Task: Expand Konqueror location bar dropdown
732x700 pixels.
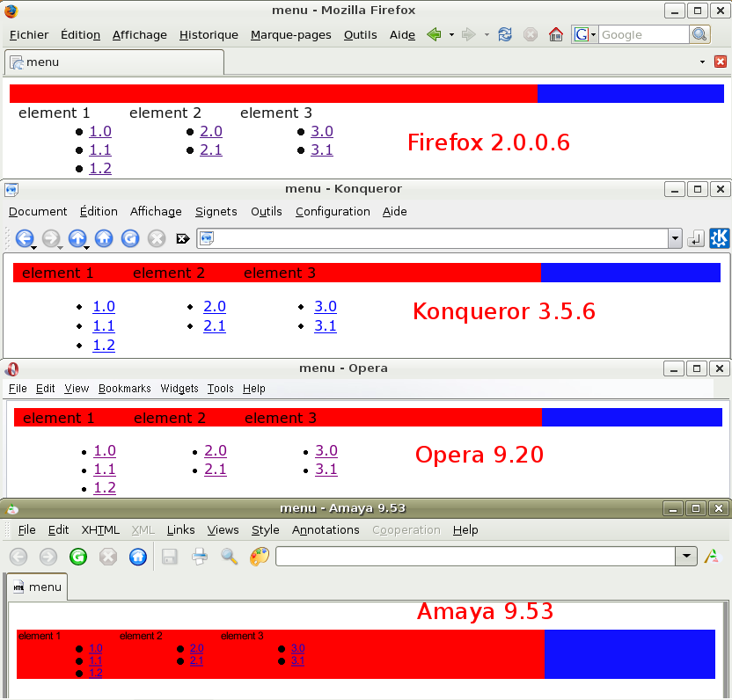Action: tap(675, 239)
